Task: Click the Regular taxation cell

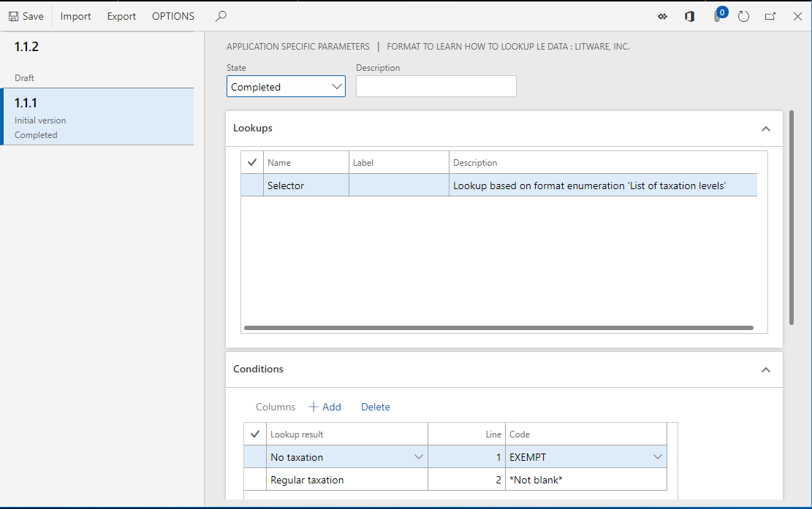Action: (x=347, y=480)
